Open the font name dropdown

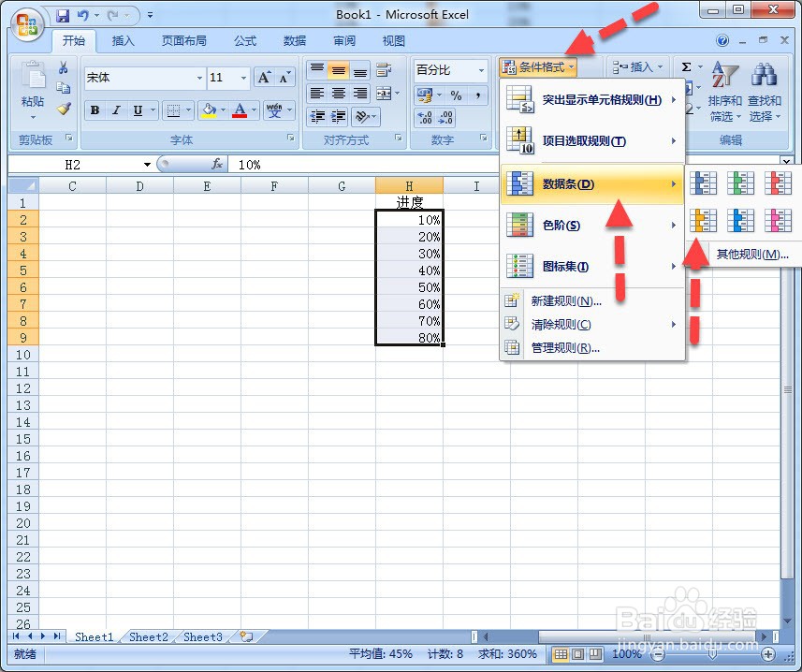click(199, 78)
